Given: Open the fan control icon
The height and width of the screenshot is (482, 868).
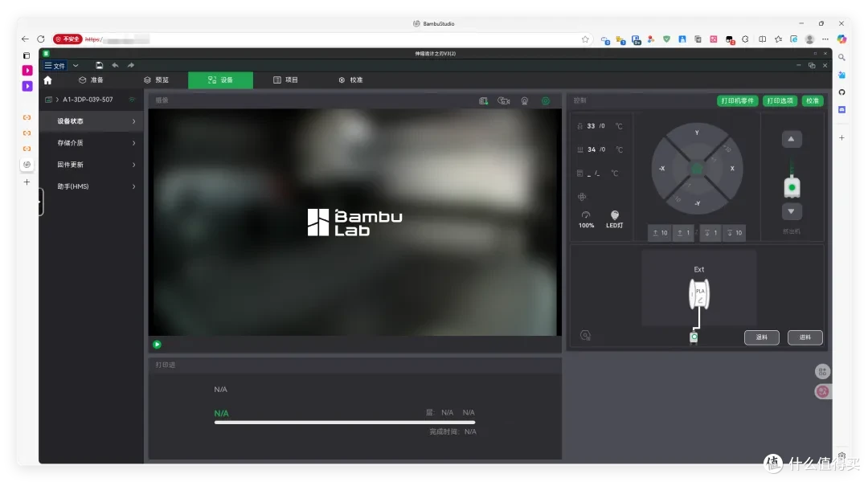Looking at the screenshot, I should coord(582,197).
